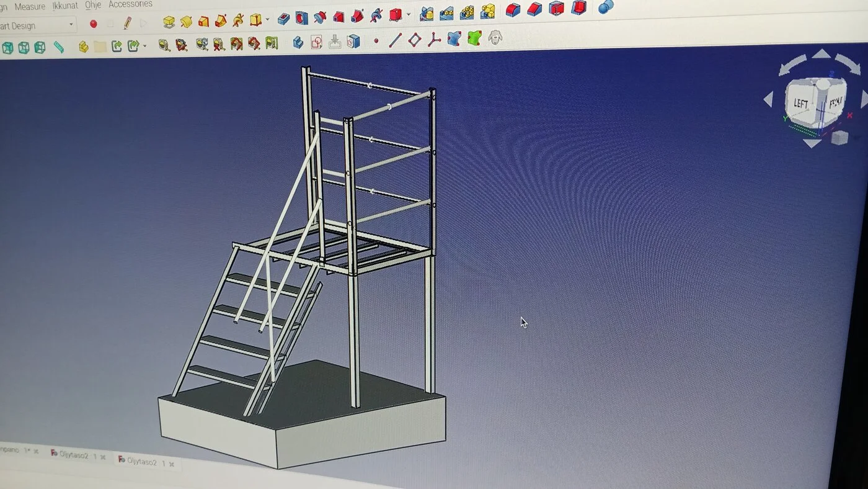The image size is (868, 489).
Task: Apply the Fillet tool
Action: pos(512,9)
